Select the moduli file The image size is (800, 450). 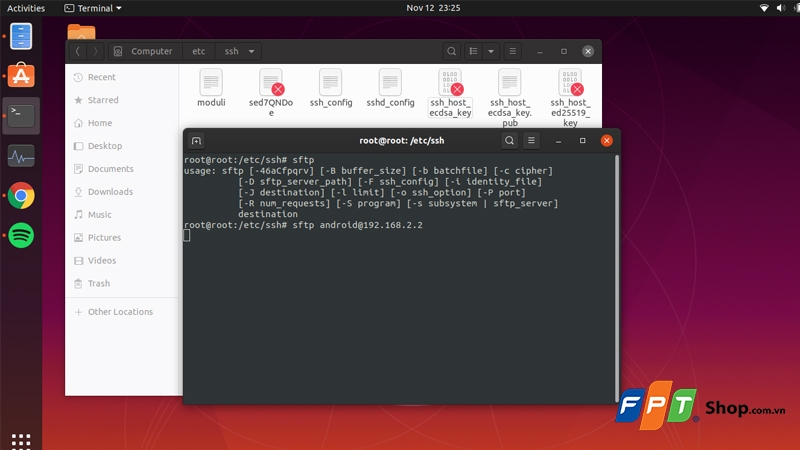pyautogui.click(x=211, y=88)
